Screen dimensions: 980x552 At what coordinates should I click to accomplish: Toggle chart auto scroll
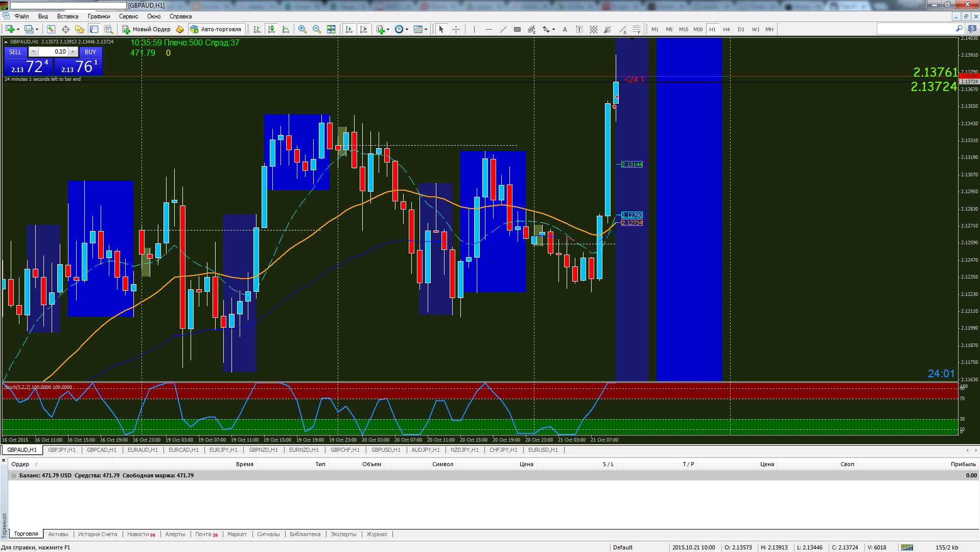[x=349, y=29]
